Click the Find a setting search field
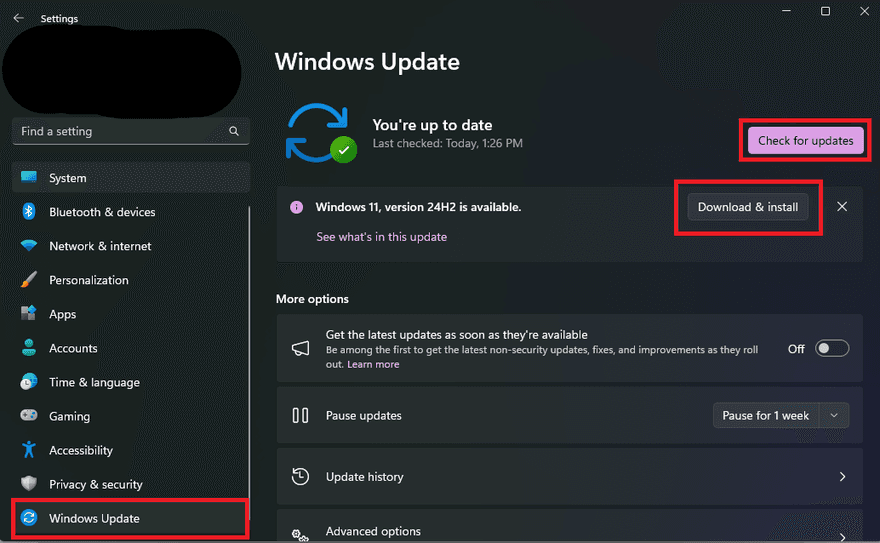The image size is (880, 543). click(x=131, y=131)
